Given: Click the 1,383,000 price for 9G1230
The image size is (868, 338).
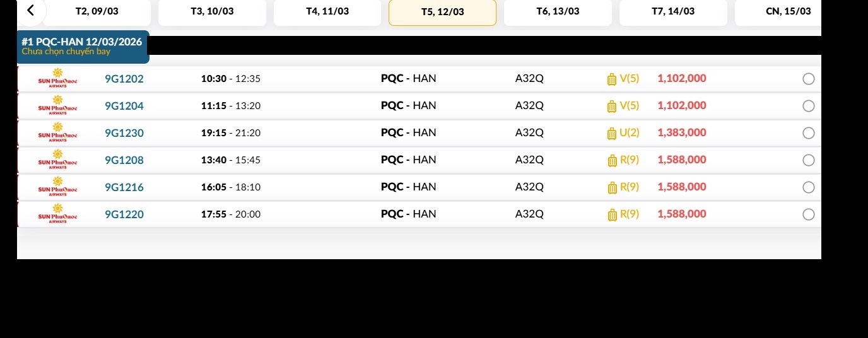Looking at the screenshot, I should [682, 133].
